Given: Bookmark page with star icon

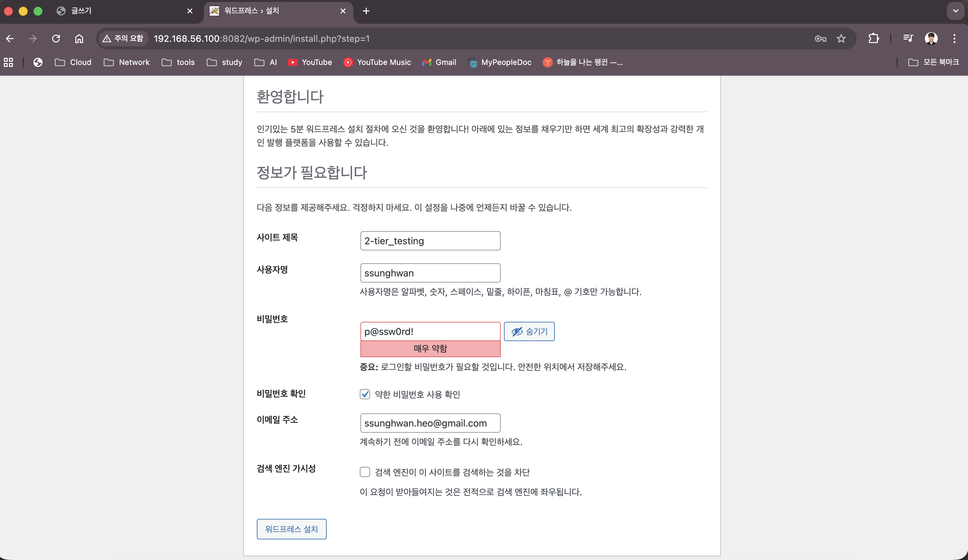Looking at the screenshot, I should pos(841,38).
